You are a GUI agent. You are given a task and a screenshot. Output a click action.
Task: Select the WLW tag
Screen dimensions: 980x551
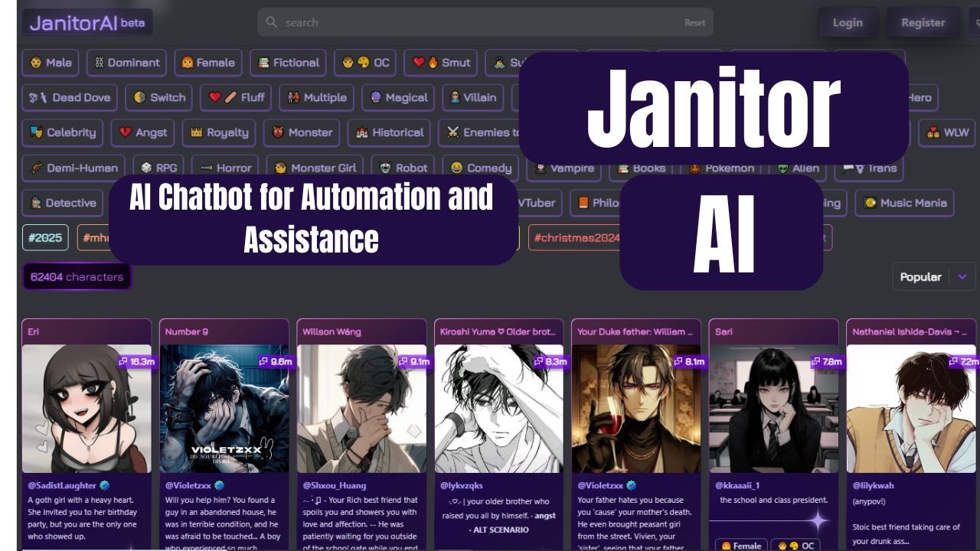947,132
